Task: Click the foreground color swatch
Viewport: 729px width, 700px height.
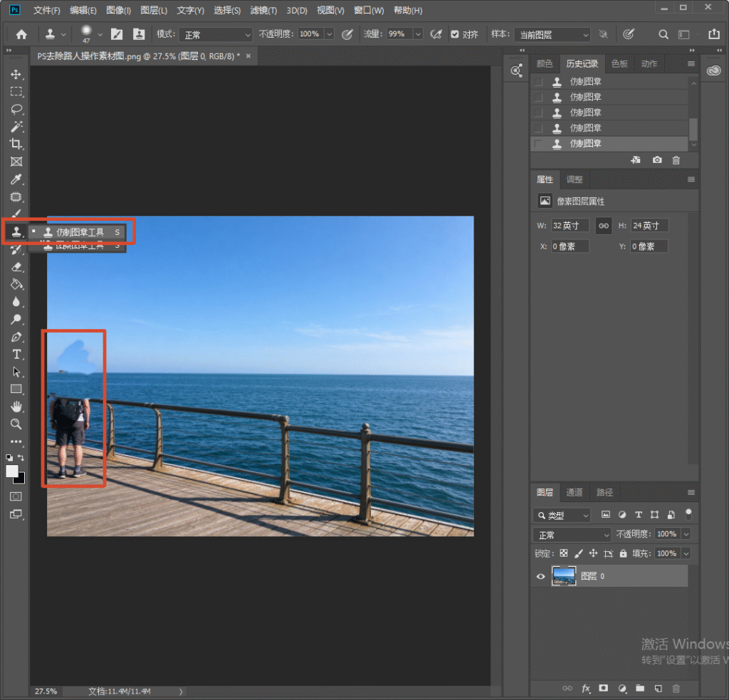Action: coord(12,471)
